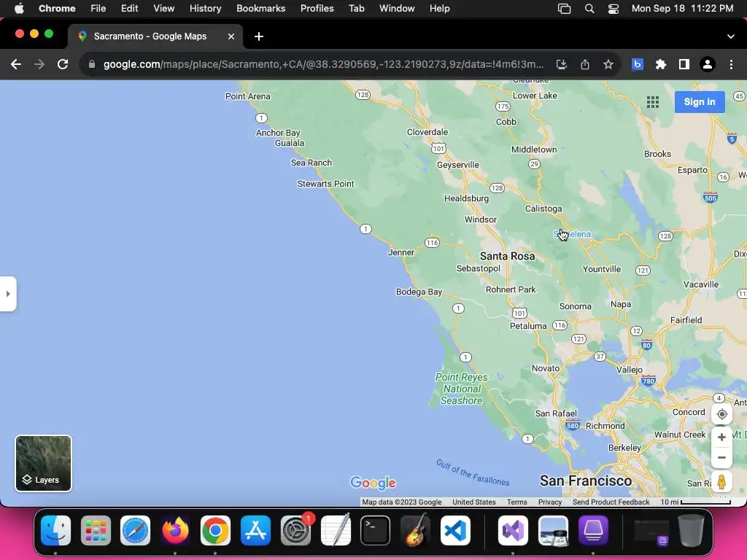Click the Sign in button

point(700,102)
